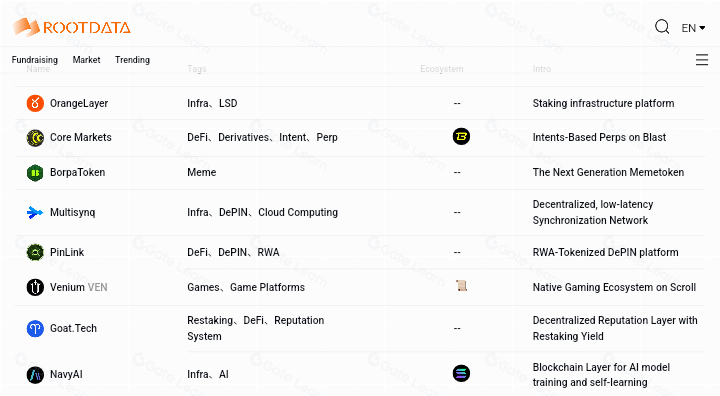
Task: Click the 'DeFi、DePIN、RWA' tags
Action: tap(233, 252)
